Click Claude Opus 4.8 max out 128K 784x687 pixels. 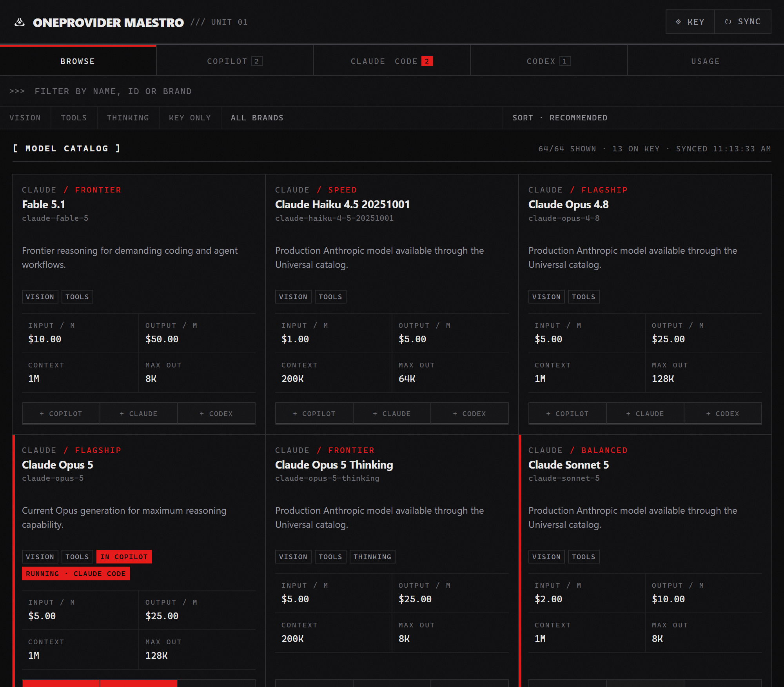coord(663,379)
